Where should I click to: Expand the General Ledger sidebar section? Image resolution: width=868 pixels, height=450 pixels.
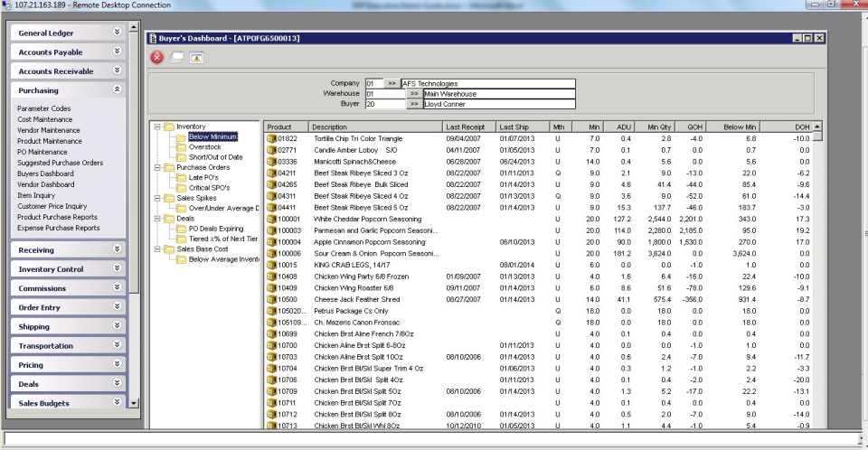[x=117, y=33]
